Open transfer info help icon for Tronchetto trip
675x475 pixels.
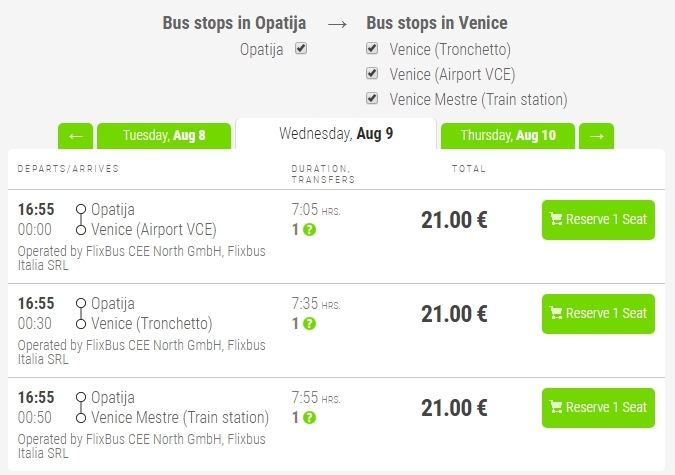click(x=309, y=323)
